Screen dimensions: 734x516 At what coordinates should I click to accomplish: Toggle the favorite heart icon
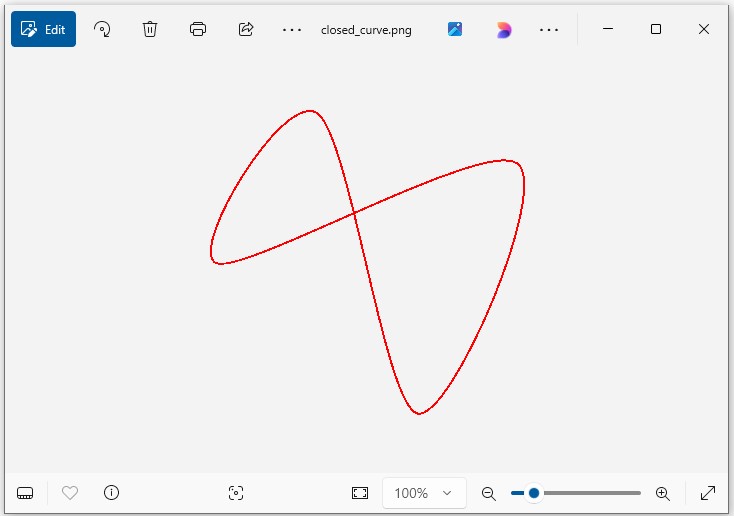tap(70, 493)
